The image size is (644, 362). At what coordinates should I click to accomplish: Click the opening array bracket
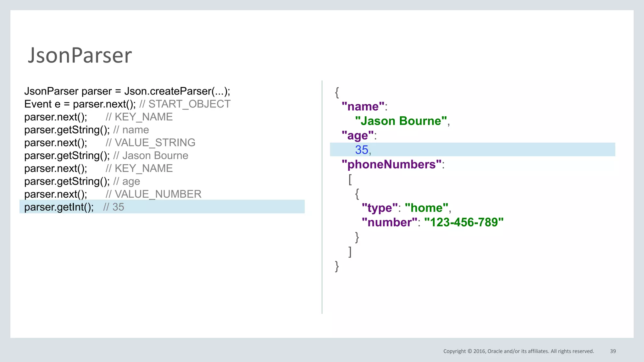(x=350, y=179)
